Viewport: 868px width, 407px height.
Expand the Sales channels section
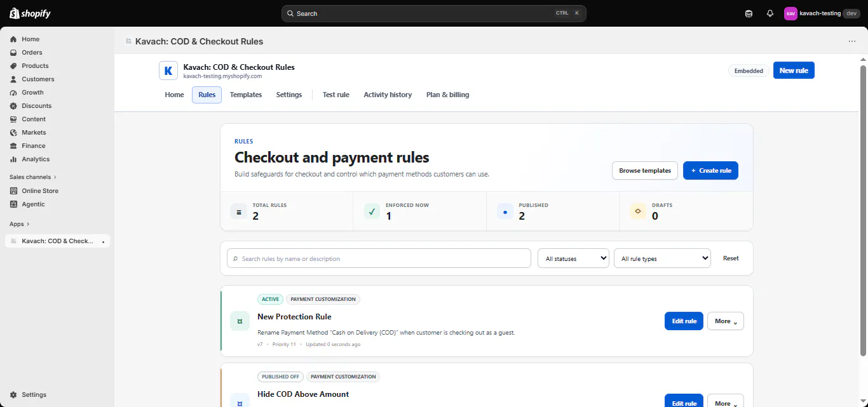click(x=33, y=177)
